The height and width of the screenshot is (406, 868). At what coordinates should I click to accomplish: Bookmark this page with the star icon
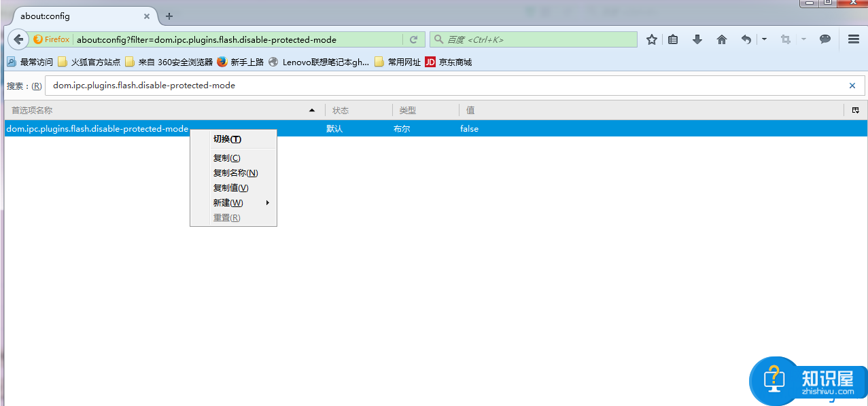point(652,39)
